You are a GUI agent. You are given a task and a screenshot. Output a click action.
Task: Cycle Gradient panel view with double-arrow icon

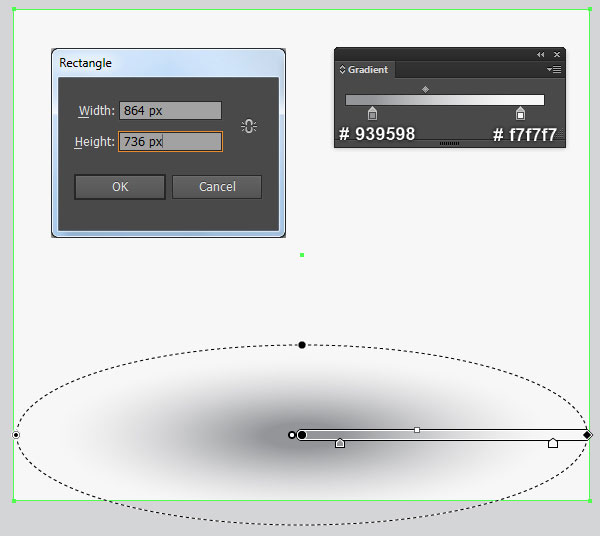tap(342, 70)
